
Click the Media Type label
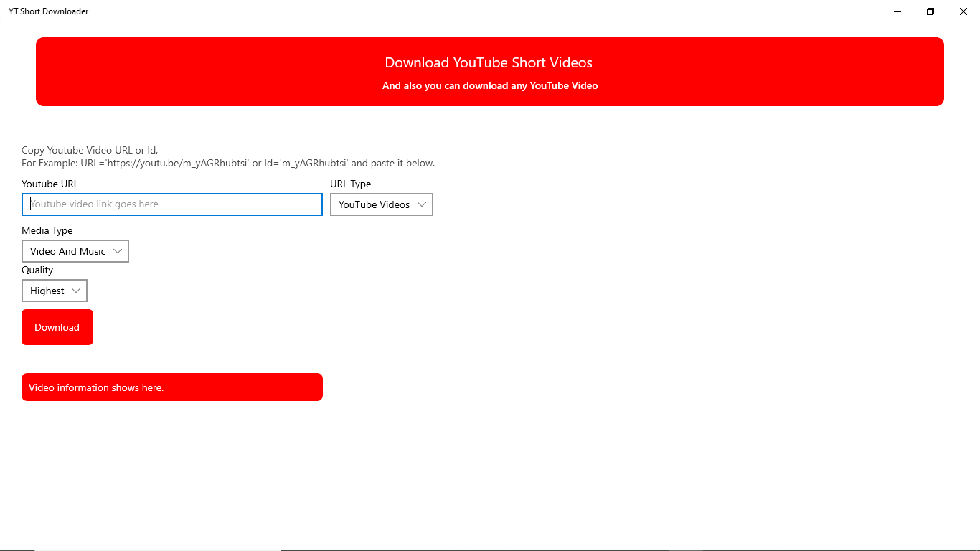tap(47, 230)
